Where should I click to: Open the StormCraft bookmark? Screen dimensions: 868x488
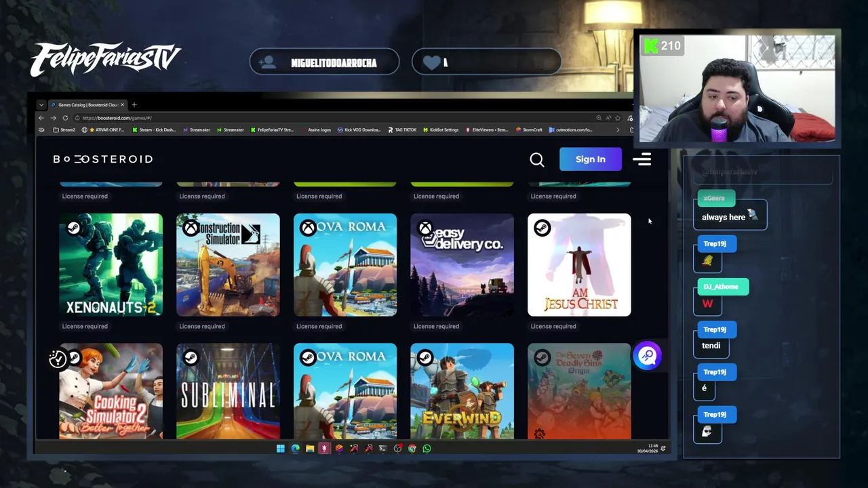click(x=529, y=129)
